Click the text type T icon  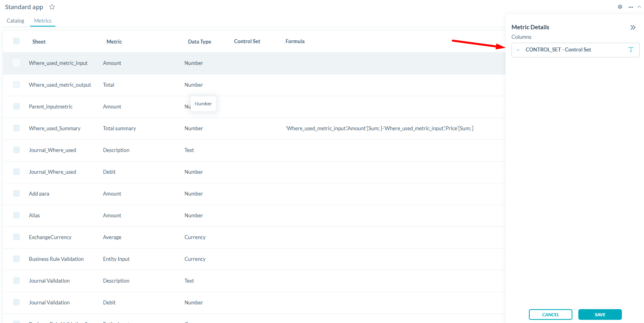point(631,50)
